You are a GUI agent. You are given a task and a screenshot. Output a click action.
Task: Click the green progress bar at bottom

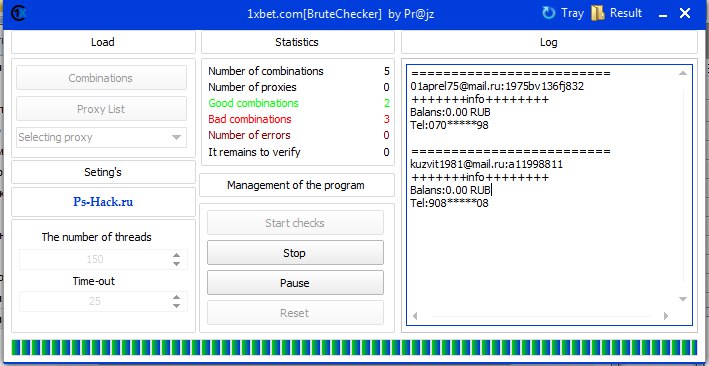click(354, 347)
